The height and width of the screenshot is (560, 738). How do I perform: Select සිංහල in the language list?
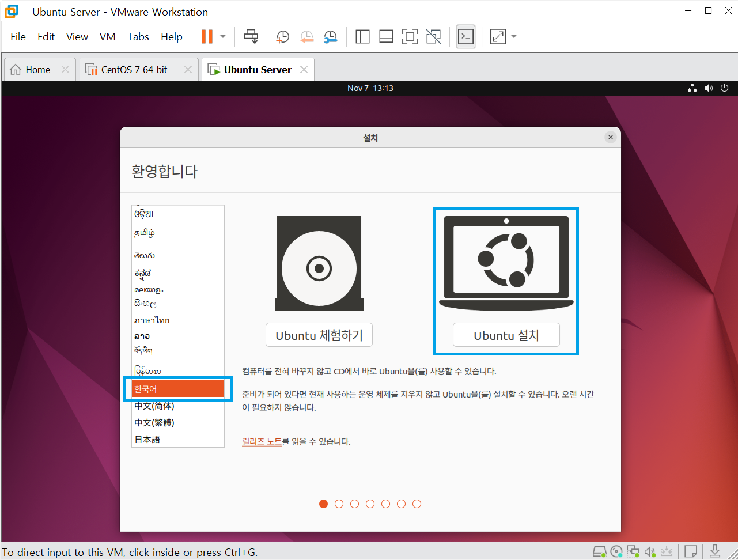click(178, 304)
